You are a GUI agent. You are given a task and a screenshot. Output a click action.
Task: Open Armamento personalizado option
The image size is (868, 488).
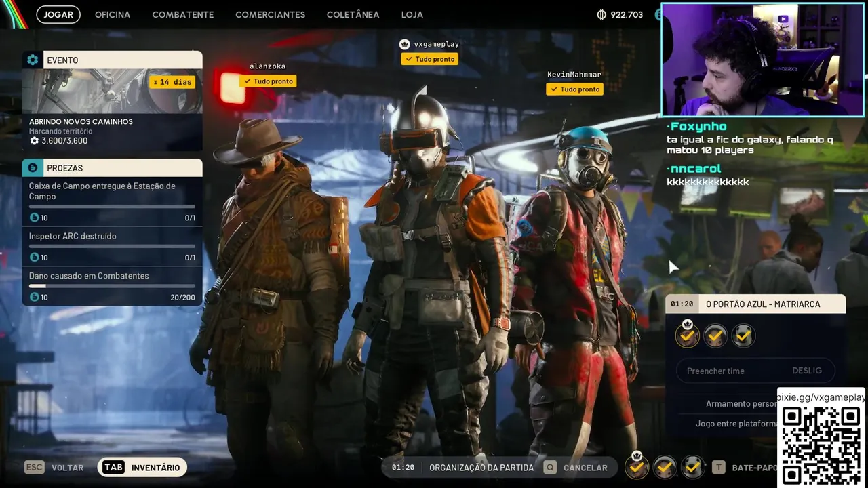(741, 403)
